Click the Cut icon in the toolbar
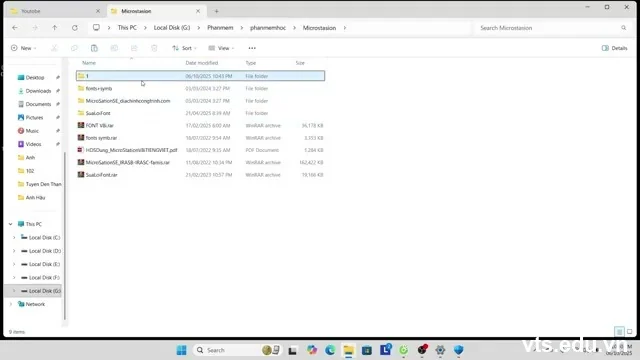Screen dimensions: 640x360 [x=54, y=48]
